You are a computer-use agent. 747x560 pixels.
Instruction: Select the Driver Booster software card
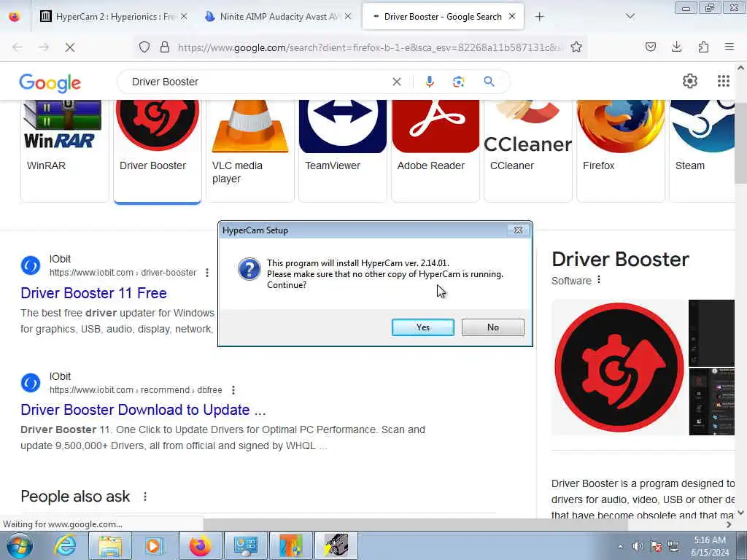click(158, 150)
